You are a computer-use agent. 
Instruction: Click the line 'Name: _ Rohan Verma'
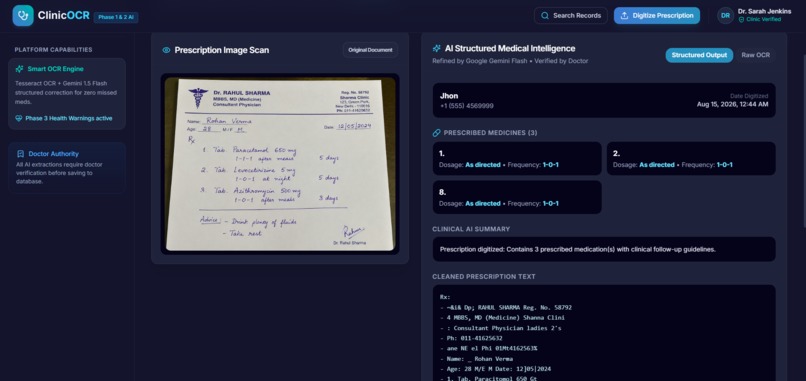pyautogui.click(x=476, y=359)
